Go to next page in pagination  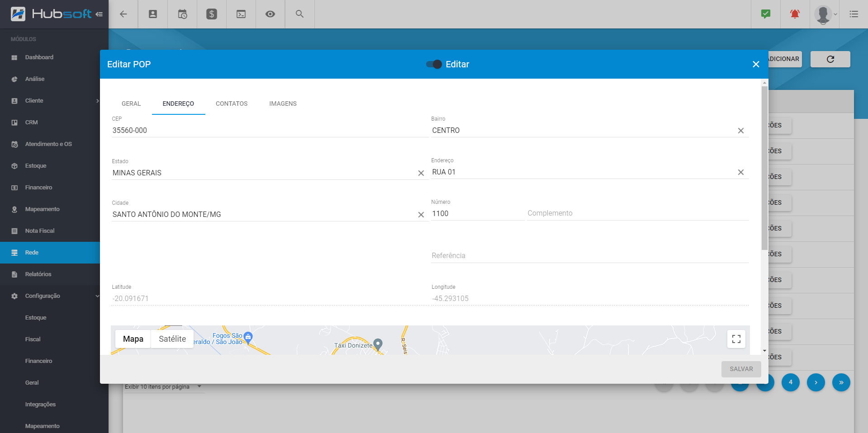816,382
